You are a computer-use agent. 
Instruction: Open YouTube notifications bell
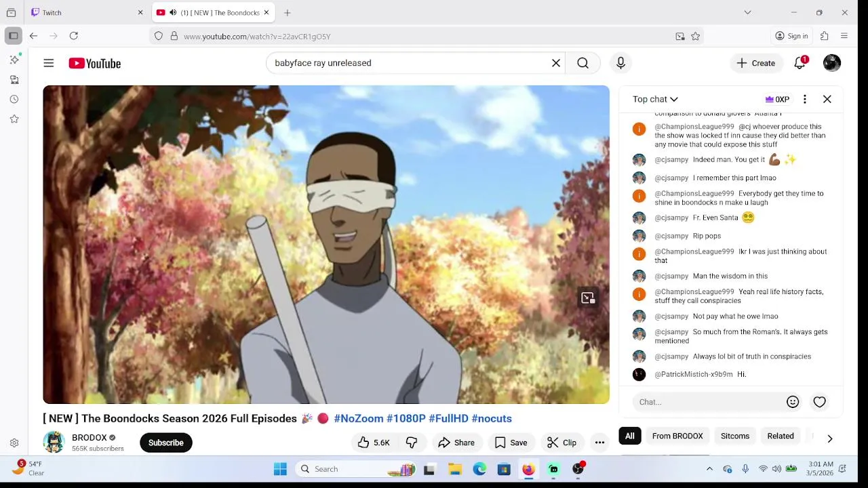pyautogui.click(x=800, y=63)
